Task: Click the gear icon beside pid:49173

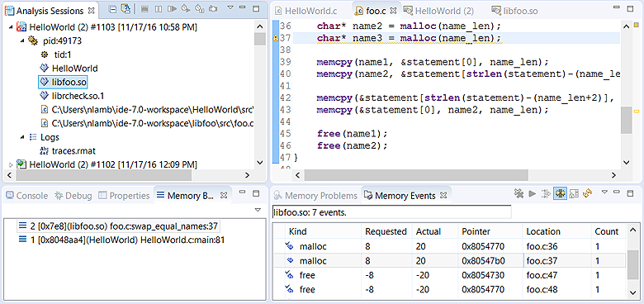Action: (x=32, y=40)
